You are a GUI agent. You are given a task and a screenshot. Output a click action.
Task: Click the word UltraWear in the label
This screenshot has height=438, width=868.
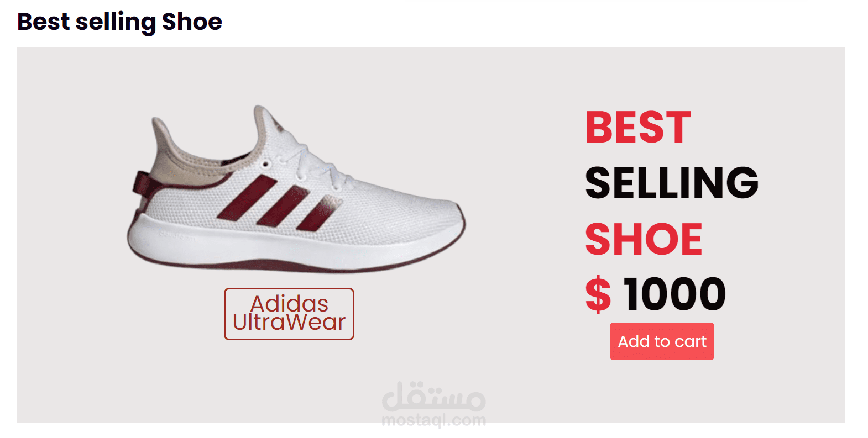tap(289, 322)
